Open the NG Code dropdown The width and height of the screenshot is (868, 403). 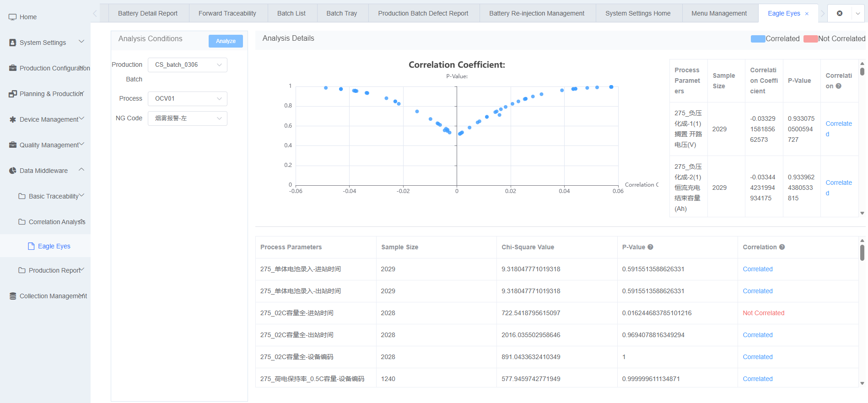click(x=188, y=118)
